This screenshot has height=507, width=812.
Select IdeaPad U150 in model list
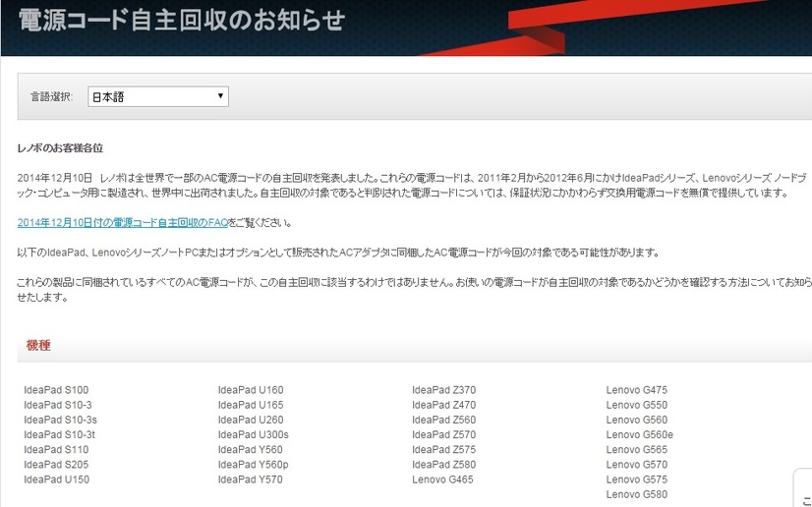pos(56,480)
